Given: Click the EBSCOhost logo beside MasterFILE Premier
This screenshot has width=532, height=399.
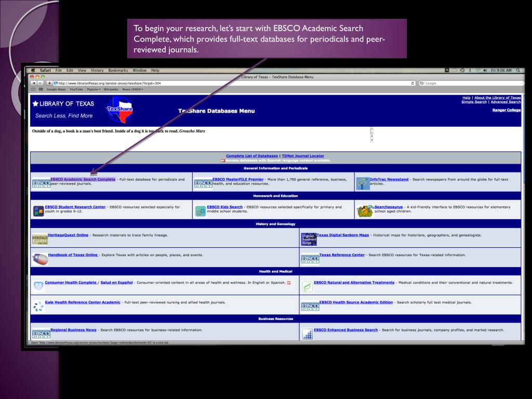Looking at the screenshot, I should coord(203,184).
